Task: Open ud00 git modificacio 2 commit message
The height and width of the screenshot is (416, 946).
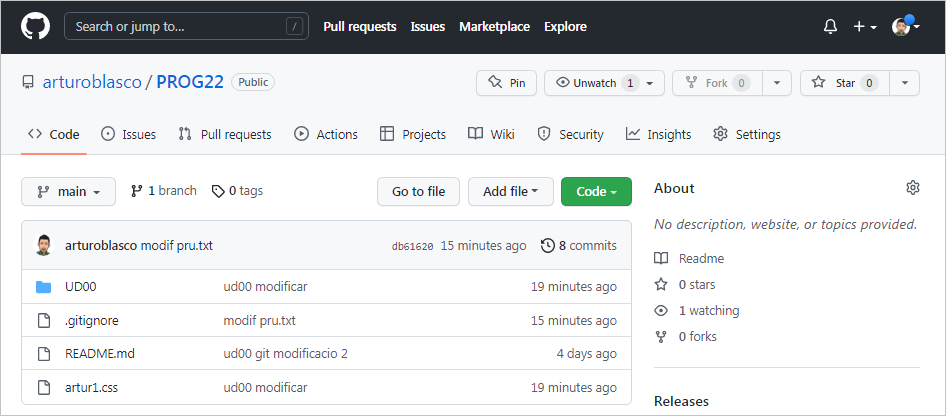Action: (x=285, y=354)
